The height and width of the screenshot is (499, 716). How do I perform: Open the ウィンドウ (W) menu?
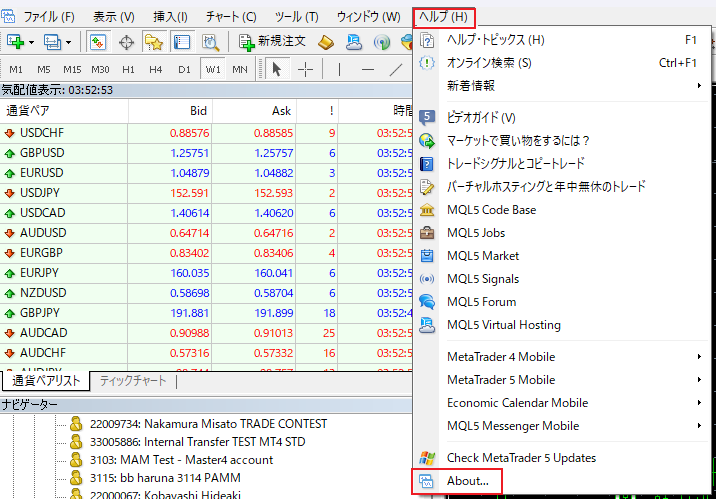pyautogui.click(x=369, y=17)
